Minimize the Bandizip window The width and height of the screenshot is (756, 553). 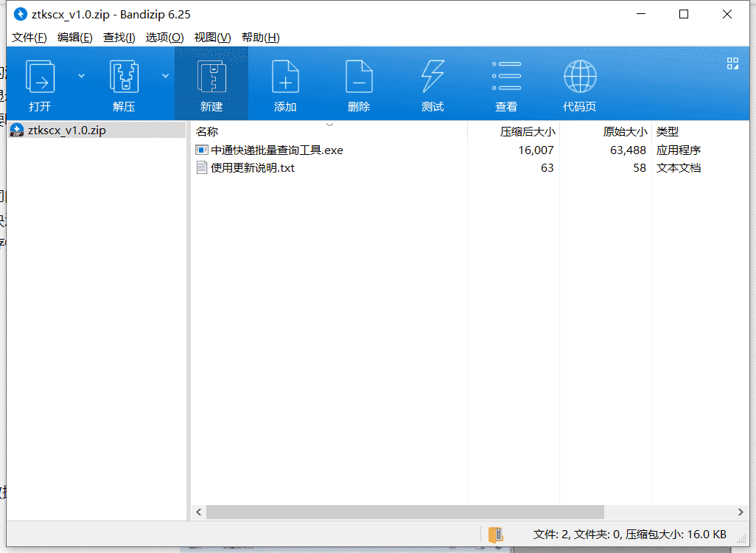tap(641, 15)
